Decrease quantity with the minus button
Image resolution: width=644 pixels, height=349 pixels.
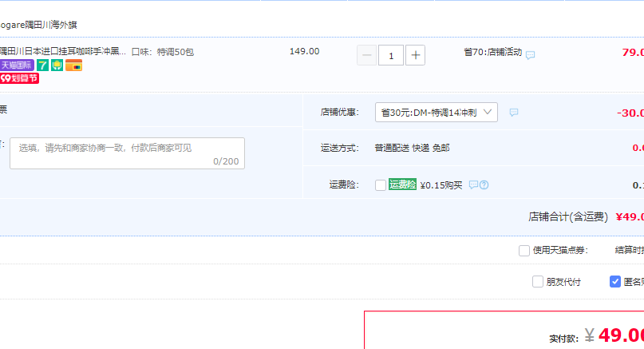coord(367,55)
